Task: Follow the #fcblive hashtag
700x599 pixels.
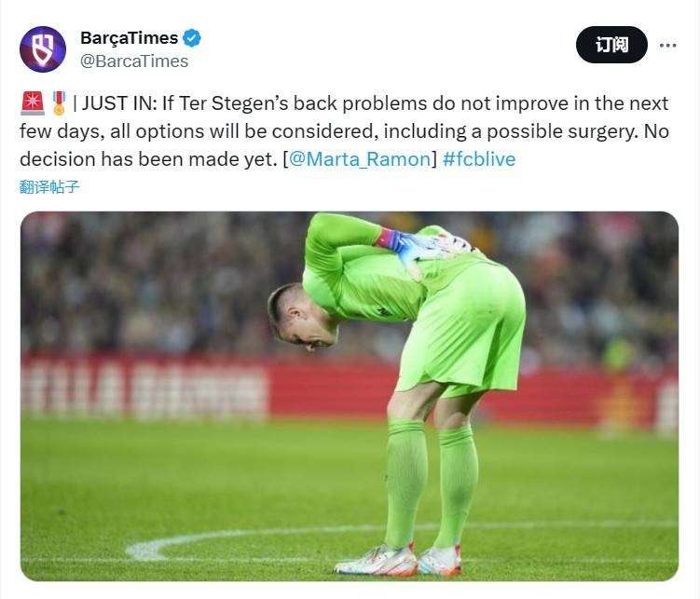Action: (479, 159)
